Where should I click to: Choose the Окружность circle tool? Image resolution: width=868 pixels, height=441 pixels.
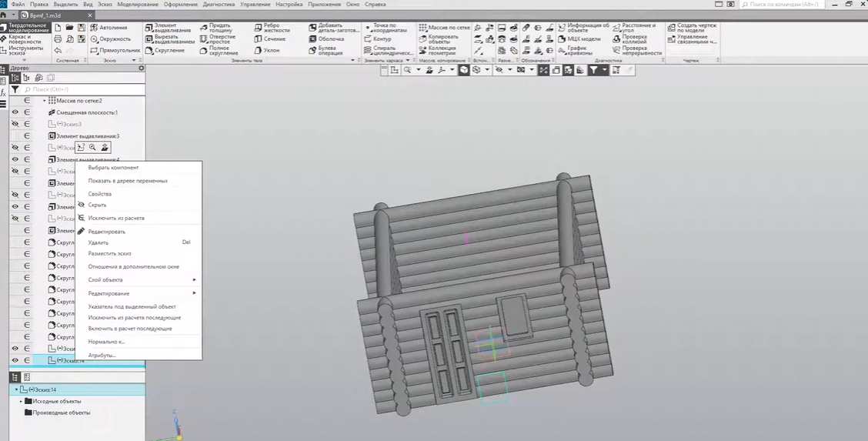click(110, 38)
